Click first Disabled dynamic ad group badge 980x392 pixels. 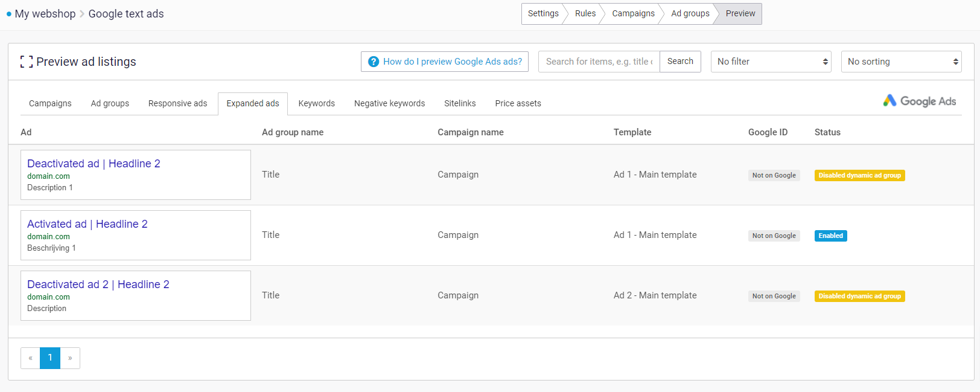859,175
